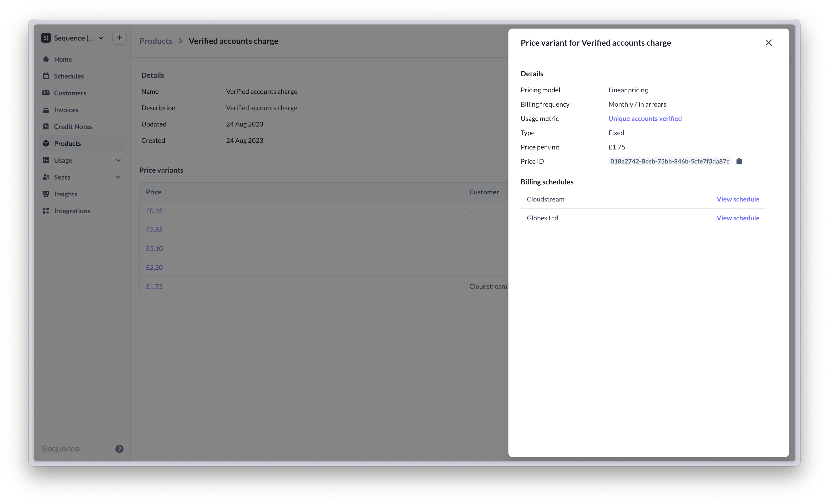This screenshot has width=829, height=504.
Task: Click the plus button beside workspace name
Action: (x=119, y=38)
